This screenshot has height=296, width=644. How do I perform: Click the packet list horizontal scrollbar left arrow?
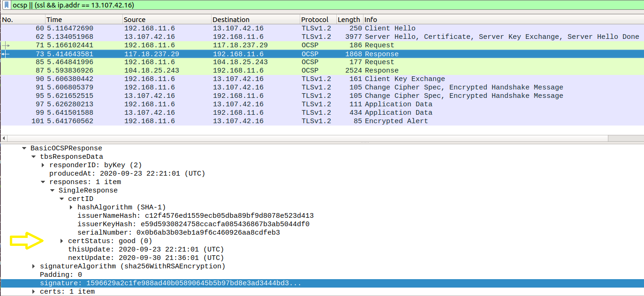(x=3, y=139)
